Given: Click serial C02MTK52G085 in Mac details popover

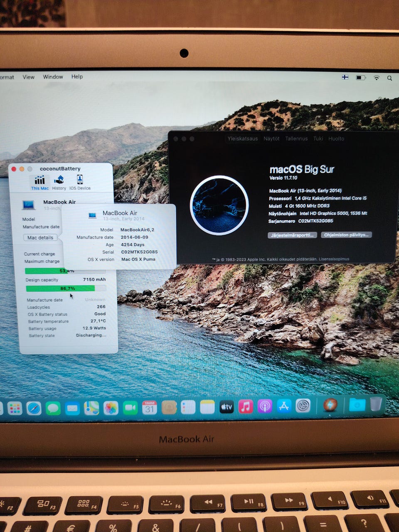Looking at the screenshot, I should (139, 252).
